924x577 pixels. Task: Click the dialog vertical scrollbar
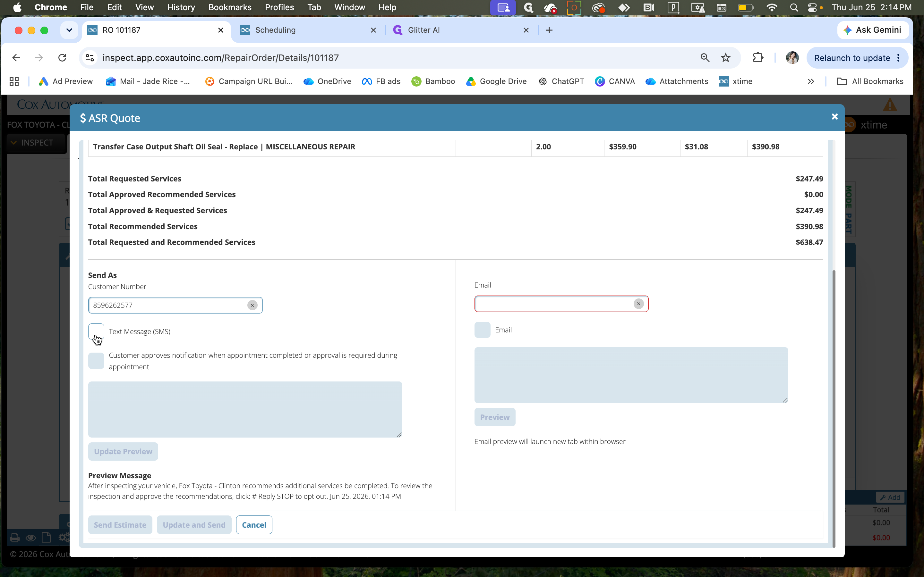click(834, 408)
